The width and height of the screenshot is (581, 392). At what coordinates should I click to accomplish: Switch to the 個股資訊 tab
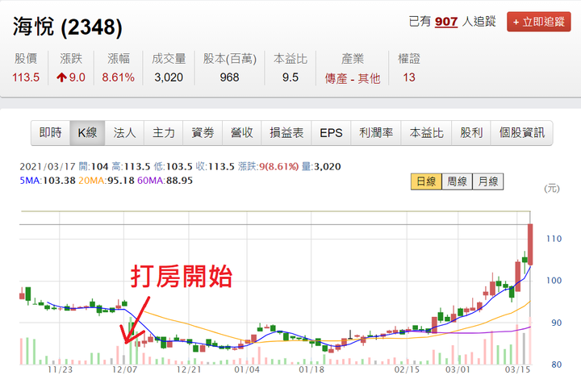coord(521,132)
